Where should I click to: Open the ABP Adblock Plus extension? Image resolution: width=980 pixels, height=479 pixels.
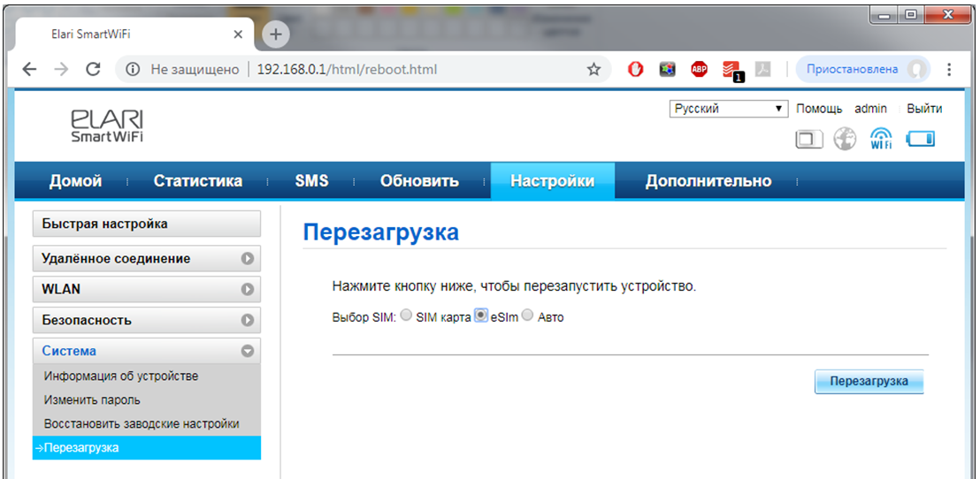699,69
